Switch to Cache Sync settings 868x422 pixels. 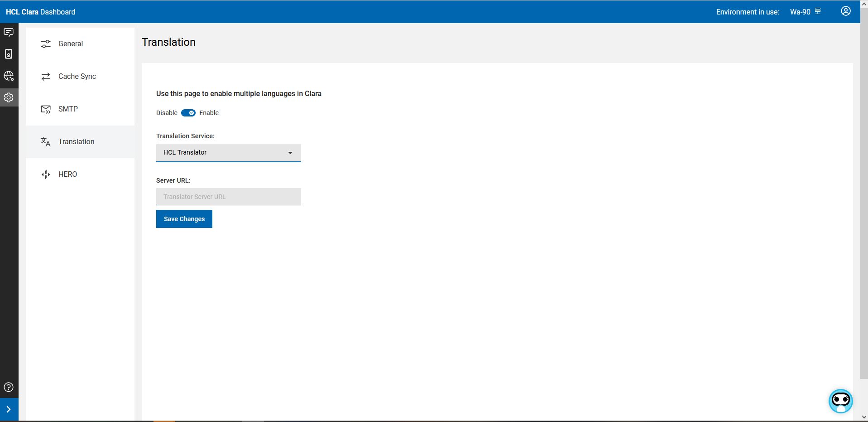(x=80, y=77)
